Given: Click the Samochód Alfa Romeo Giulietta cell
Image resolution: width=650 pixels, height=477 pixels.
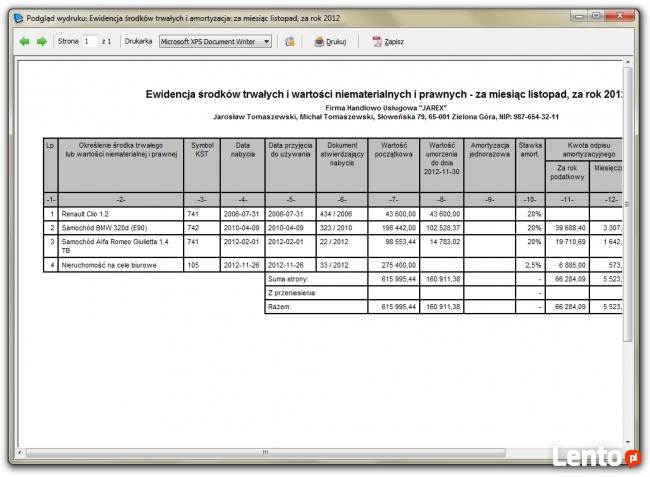Looking at the screenshot, I should [121, 246].
